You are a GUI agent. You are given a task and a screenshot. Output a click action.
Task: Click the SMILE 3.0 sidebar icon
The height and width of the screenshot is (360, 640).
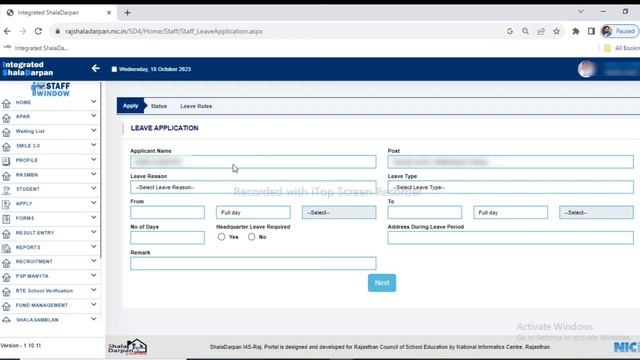(x=6, y=147)
